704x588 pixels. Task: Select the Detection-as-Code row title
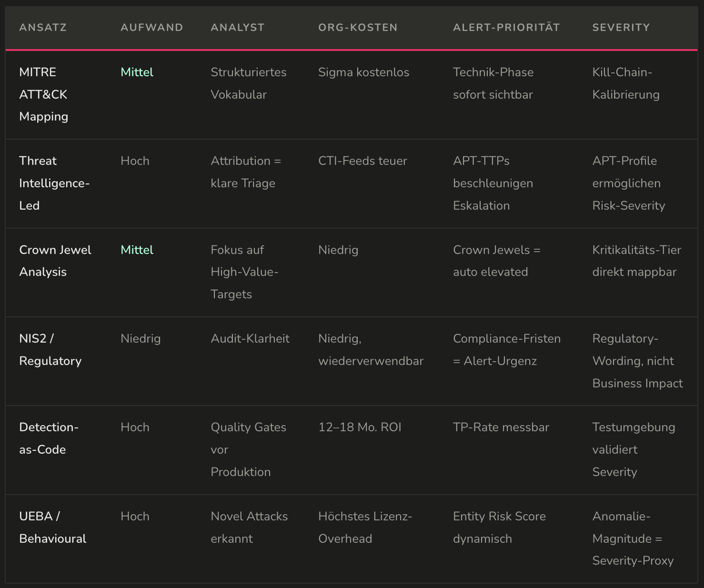[49, 438]
